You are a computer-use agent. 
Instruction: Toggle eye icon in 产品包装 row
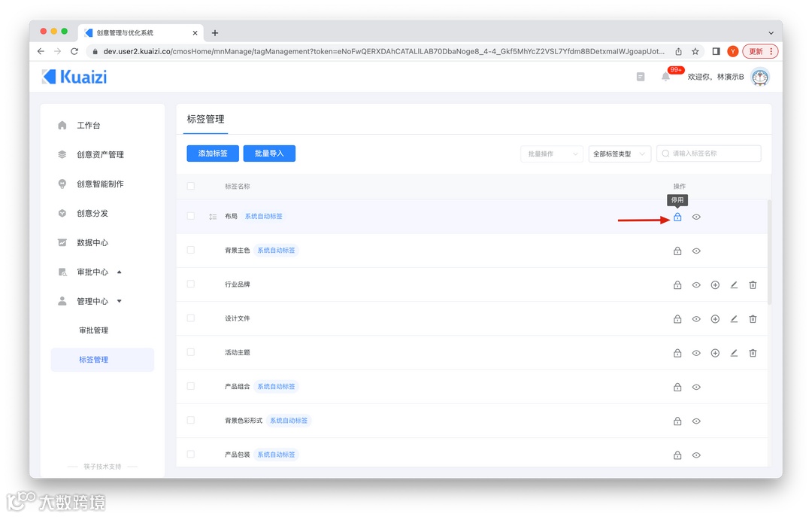(696, 455)
